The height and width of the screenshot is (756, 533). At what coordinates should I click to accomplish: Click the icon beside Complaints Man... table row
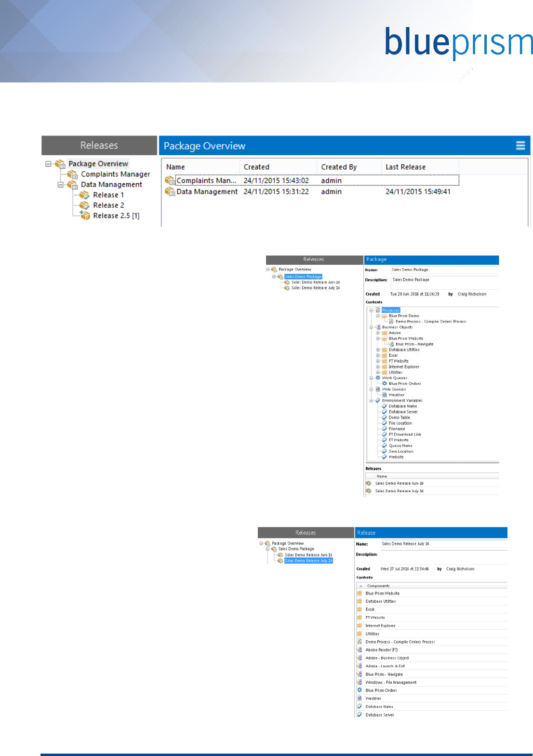[170, 180]
